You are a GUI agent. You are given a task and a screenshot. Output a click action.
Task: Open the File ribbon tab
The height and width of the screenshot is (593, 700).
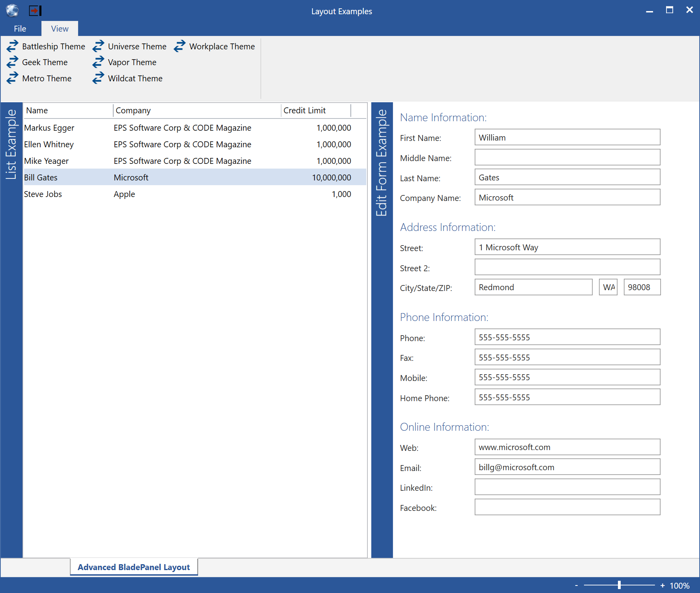click(20, 28)
